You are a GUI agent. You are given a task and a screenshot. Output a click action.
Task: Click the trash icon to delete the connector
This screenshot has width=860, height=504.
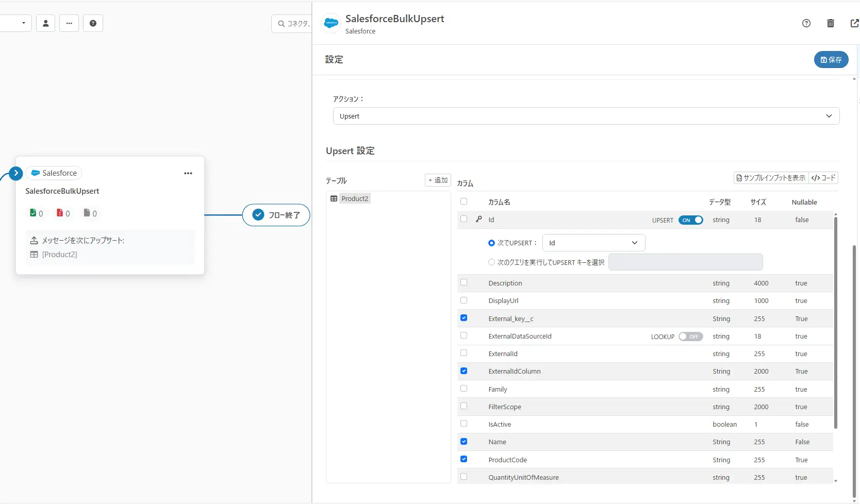pos(831,23)
